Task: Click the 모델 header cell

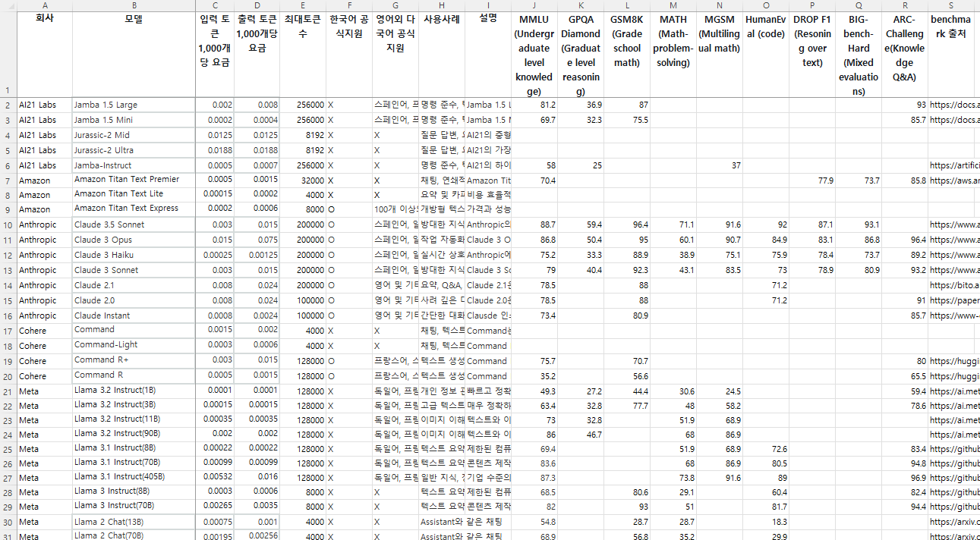Action: (x=134, y=54)
